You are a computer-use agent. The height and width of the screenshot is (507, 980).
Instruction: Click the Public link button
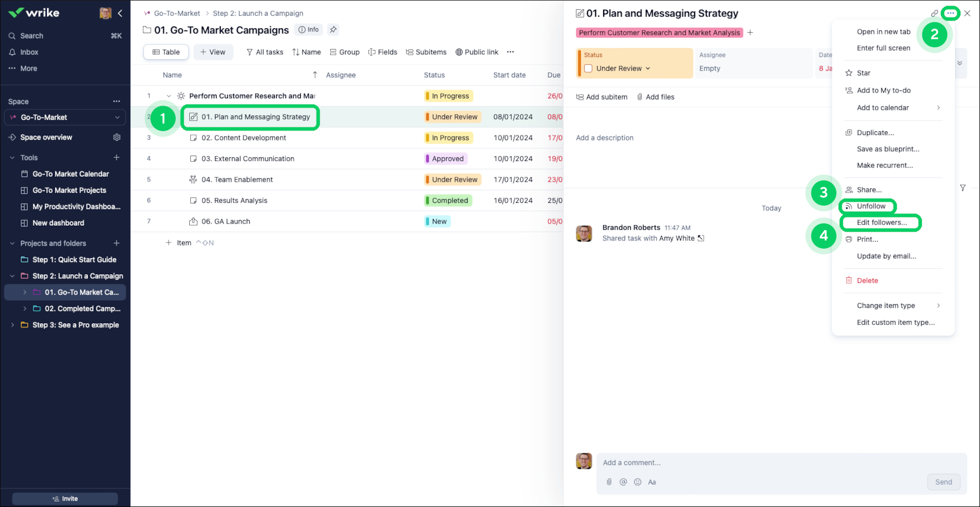[x=477, y=52]
